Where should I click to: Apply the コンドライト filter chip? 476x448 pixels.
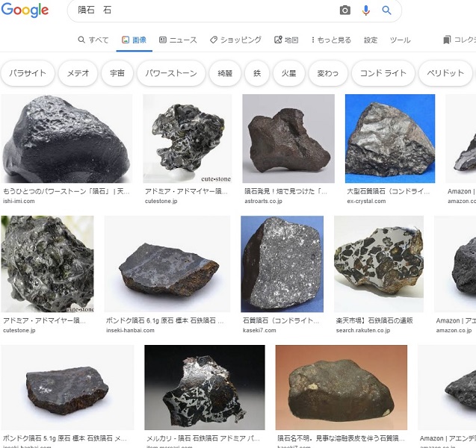tap(383, 73)
